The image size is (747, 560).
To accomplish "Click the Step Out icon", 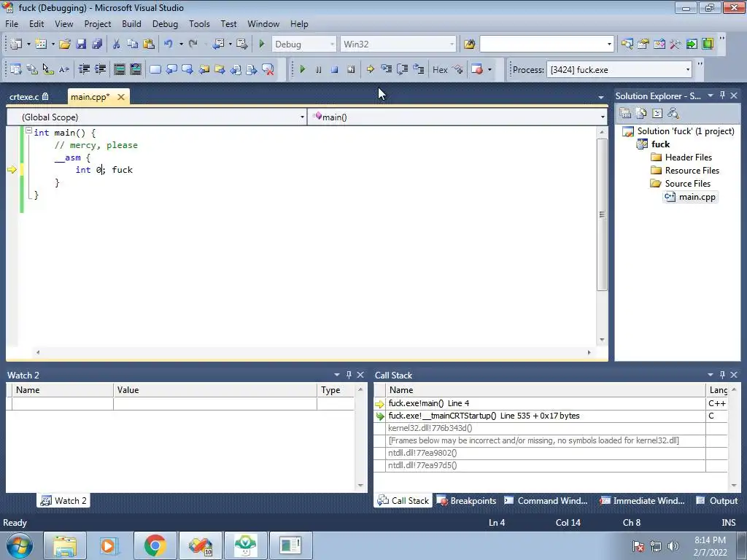I will [x=419, y=69].
